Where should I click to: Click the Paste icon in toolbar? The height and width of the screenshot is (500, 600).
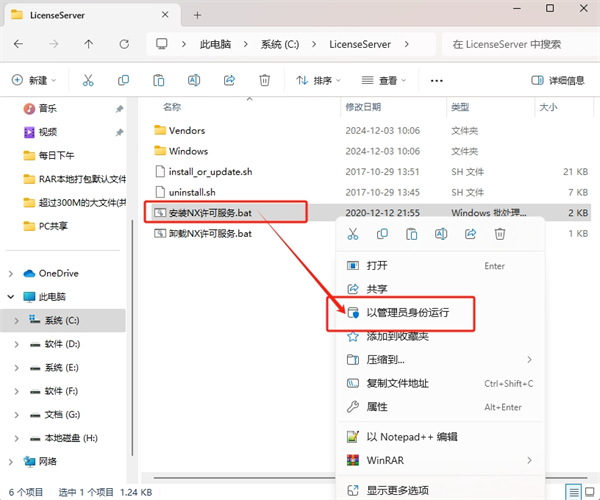point(158,80)
